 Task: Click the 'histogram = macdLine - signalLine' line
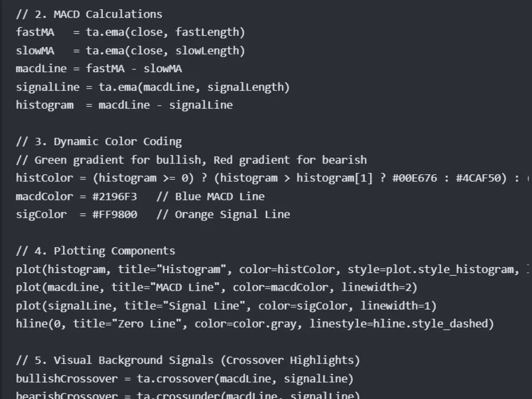(124, 105)
